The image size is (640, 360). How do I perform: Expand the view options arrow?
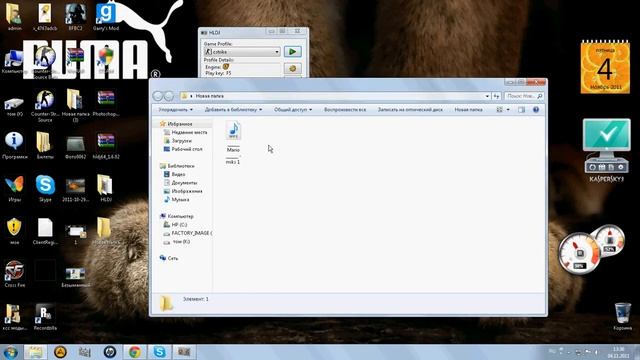click(508, 110)
